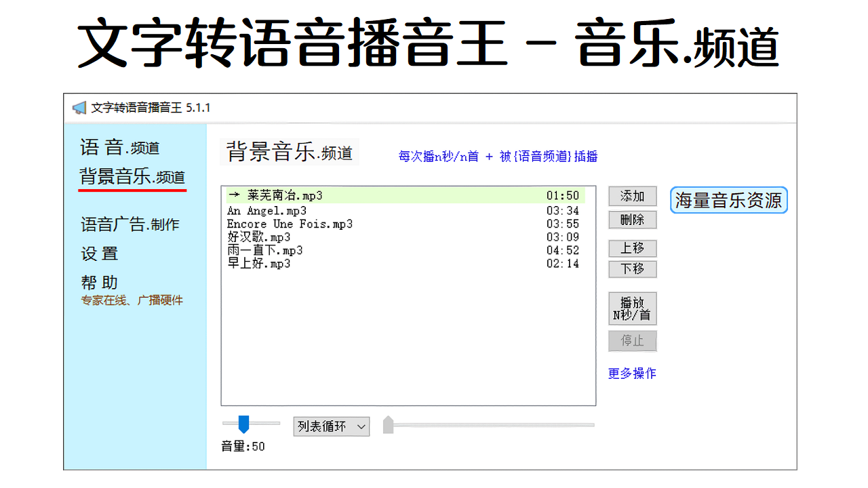Select the currently playing 莱芜南冶.mp3 entry
The image size is (868, 488).
point(278,195)
